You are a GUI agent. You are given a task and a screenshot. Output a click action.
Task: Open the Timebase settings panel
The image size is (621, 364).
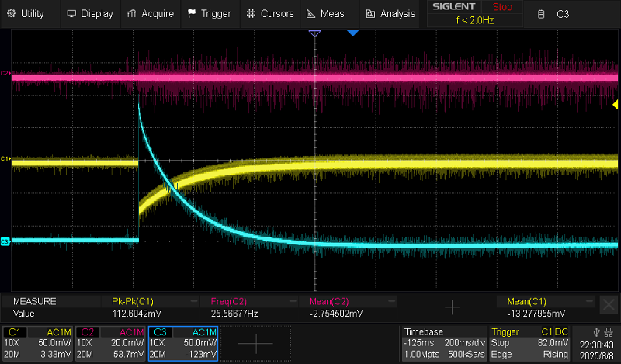(x=443, y=342)
